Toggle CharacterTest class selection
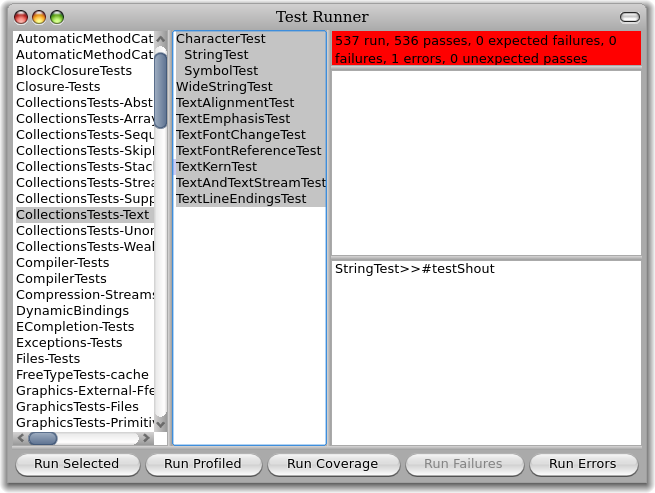The image size is (655, 493). pos(220,39)
